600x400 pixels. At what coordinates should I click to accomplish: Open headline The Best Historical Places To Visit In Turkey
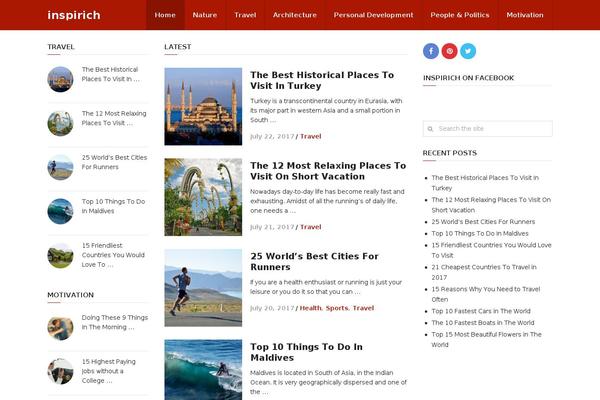(x=322, y=80)
